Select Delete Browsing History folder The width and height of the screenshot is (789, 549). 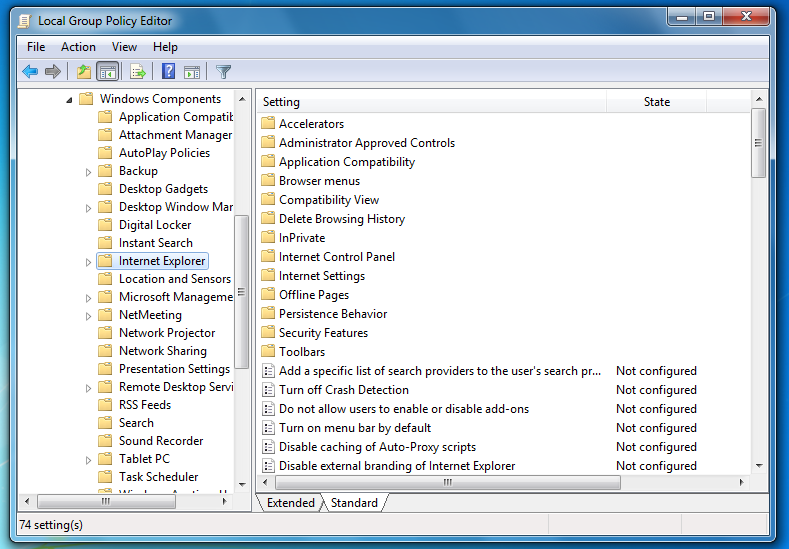point(342,219)
